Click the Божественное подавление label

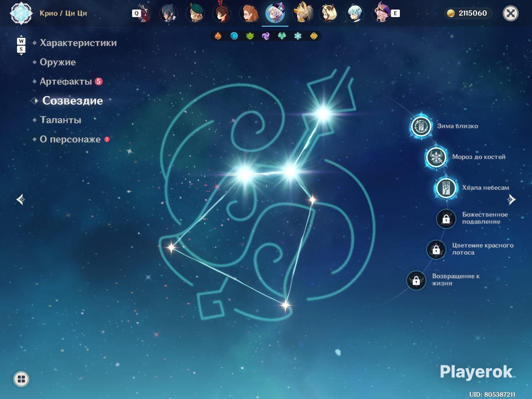click(485, 218)
